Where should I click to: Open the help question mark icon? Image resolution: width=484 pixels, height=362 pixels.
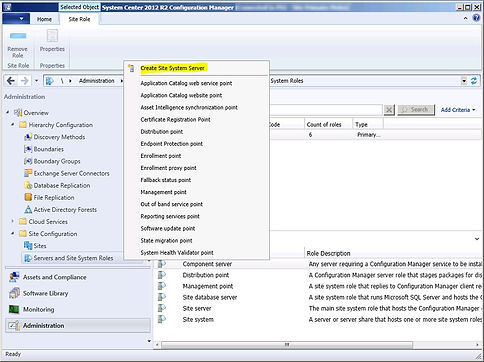pyautogui.click(x=476, y=18)
